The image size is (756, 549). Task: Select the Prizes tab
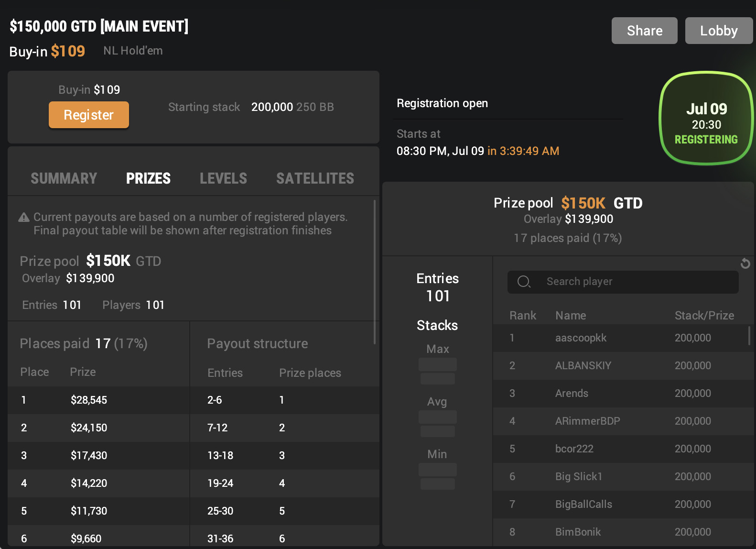(x=148, y=178)
